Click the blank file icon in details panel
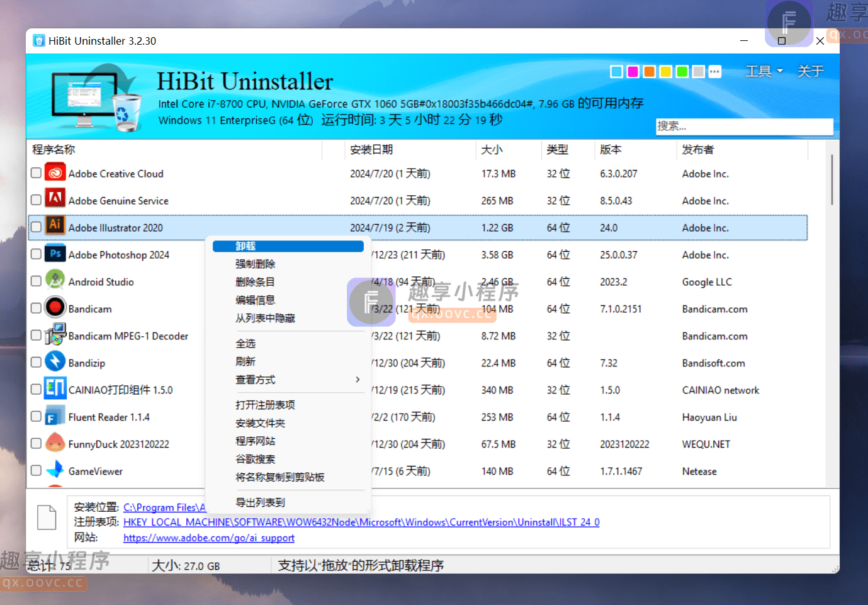Screen dimensions: 868x605 tap(47, 517)
